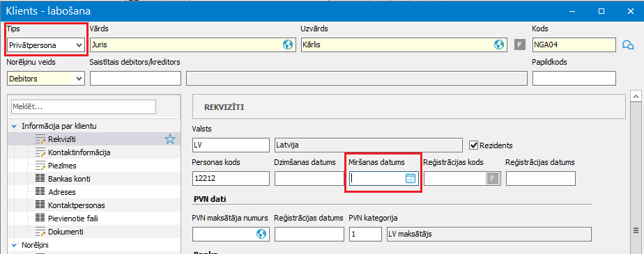Click the Latvija country name field

click(369, 145)
